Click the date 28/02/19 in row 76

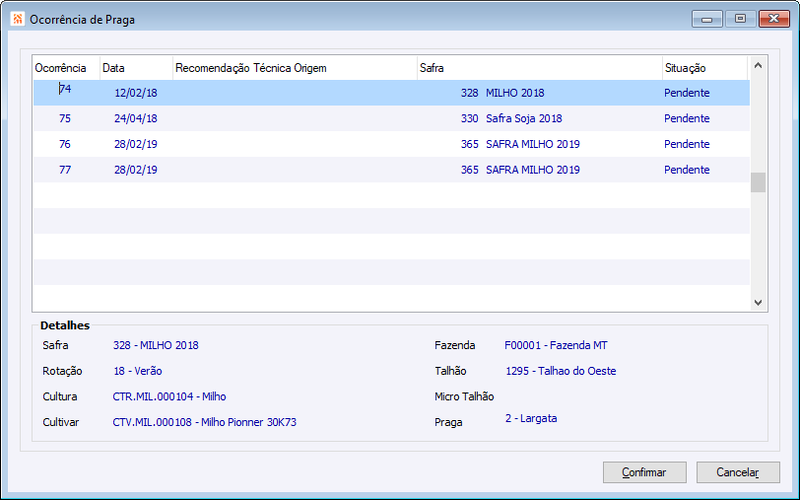coord(136,144)
